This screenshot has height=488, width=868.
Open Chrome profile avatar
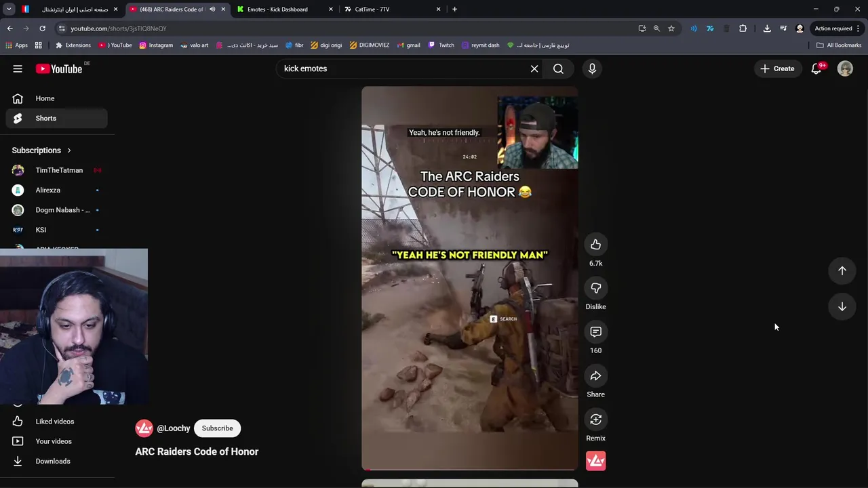click(800, 28)
